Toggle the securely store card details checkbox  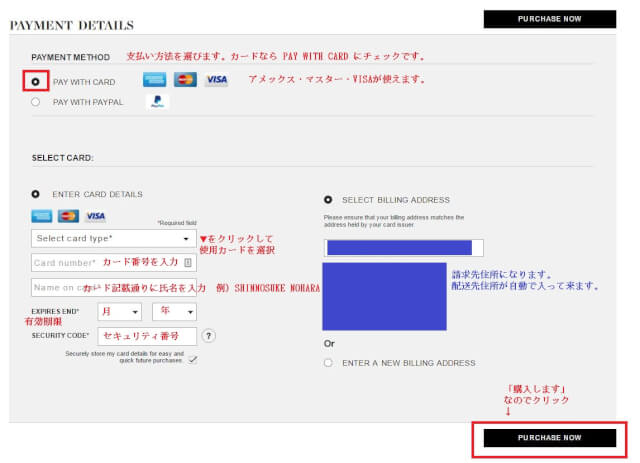(x=192, y=360)
